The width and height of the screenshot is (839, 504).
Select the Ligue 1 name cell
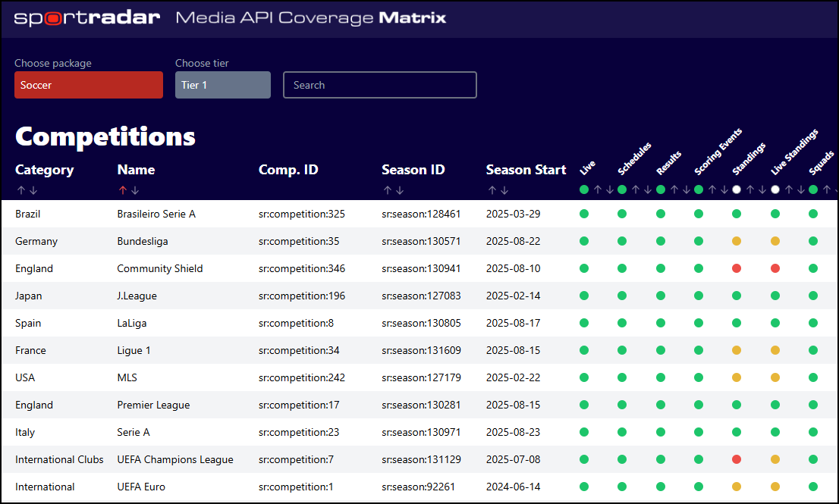click(134, 350)
